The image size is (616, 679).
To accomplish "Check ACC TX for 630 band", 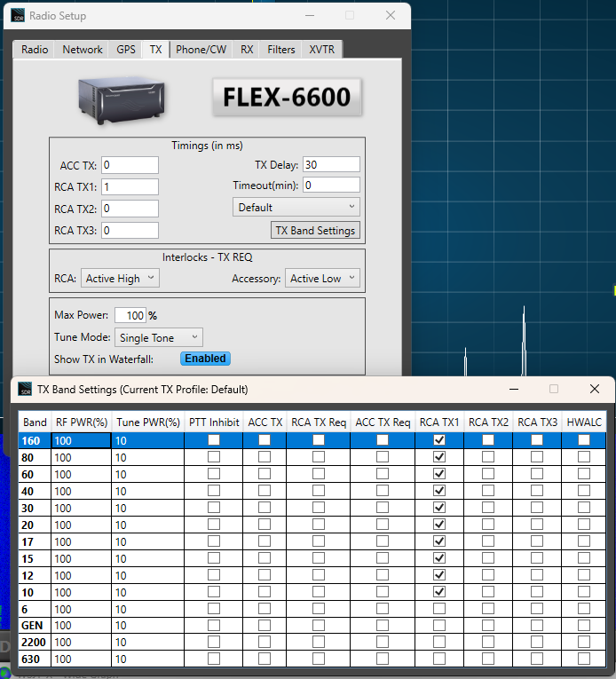I will click(x=265, y=659).
